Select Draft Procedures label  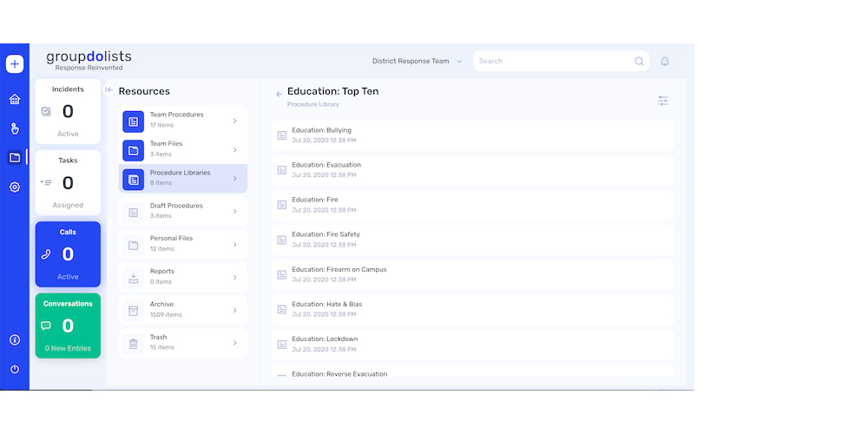click(176, 206)
